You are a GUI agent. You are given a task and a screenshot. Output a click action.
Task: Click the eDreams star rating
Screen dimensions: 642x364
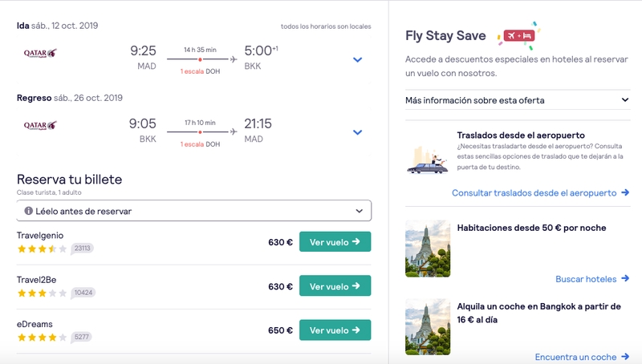(42, 338)
